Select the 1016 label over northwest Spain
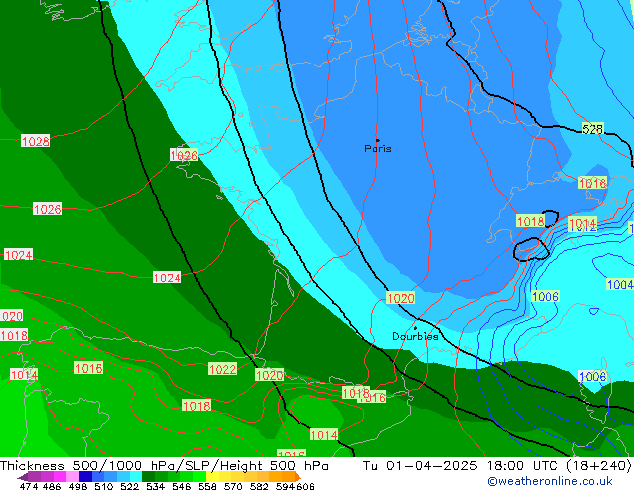 click(x=89, y=368)
